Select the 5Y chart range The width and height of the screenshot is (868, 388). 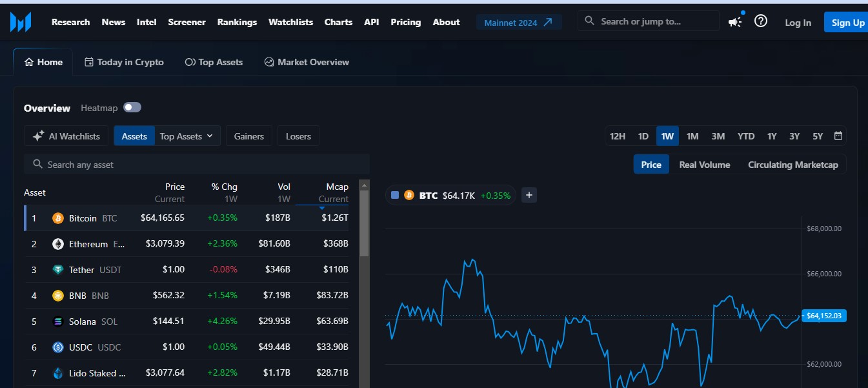tap(818, 136)
